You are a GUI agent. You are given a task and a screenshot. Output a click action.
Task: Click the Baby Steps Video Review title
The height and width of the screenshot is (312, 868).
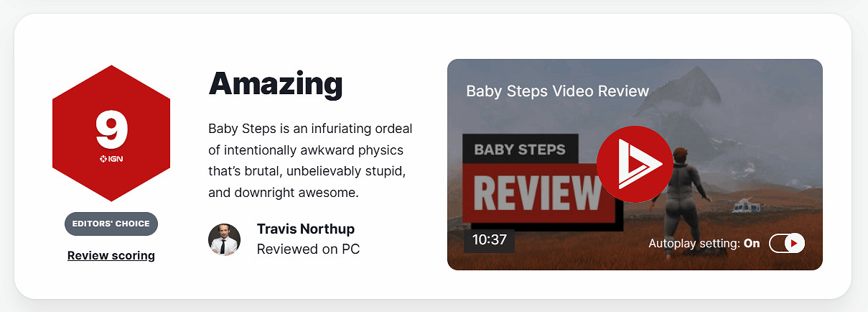point(557,91)
